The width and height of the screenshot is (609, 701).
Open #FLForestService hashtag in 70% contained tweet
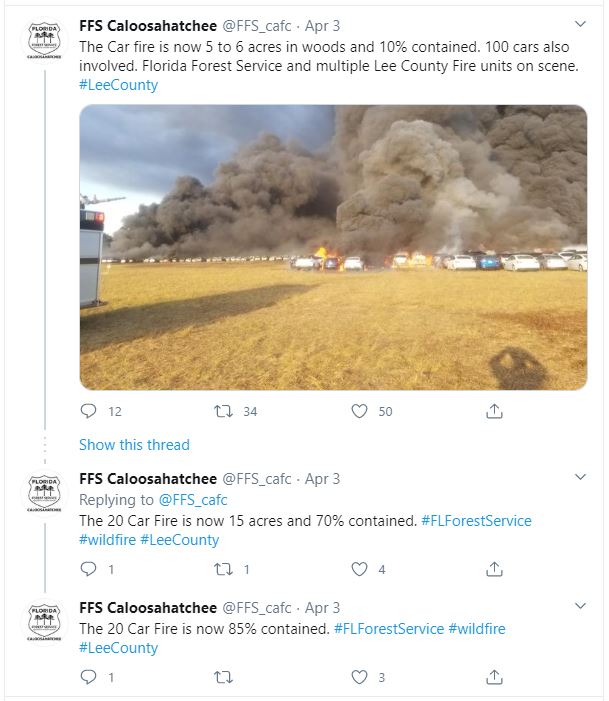point(476,520)
